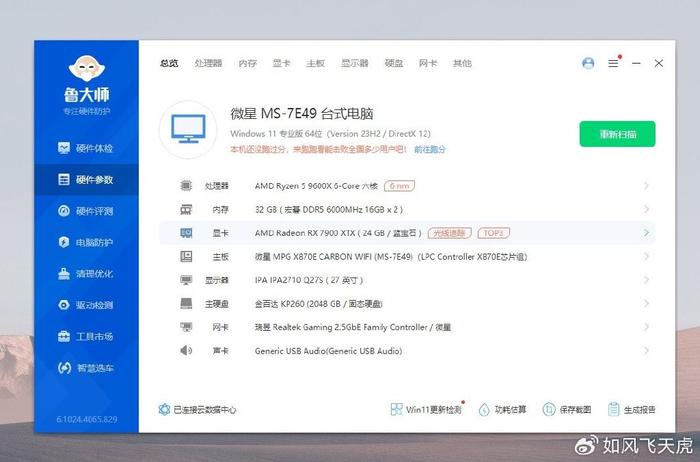Screen dimensions: 700x462
Task: Click the sound card speaker icon
Action: coord(186,351)
